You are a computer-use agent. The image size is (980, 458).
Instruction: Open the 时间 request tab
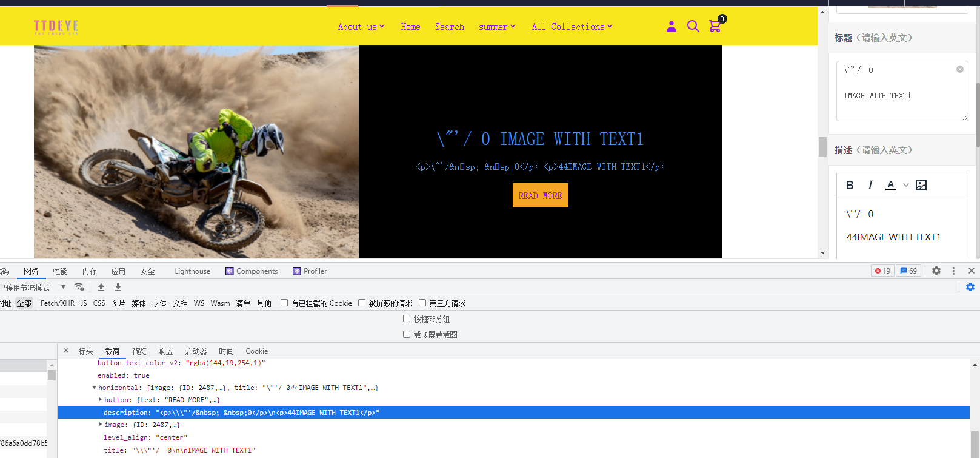click(226, 351)
